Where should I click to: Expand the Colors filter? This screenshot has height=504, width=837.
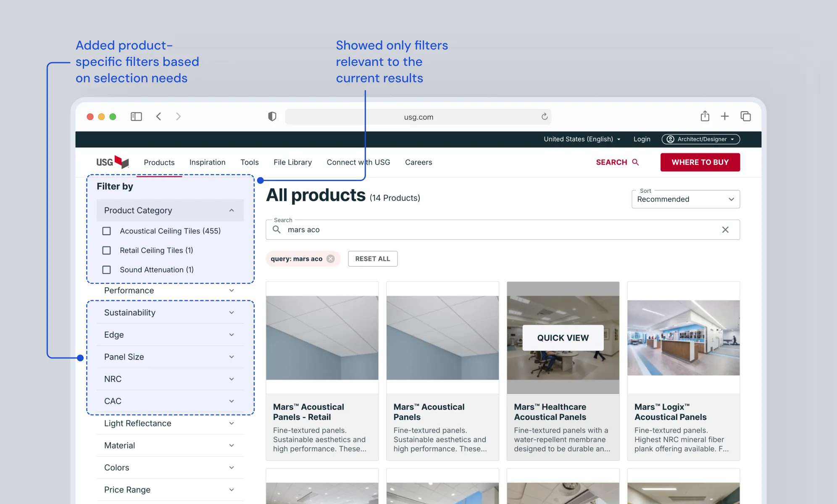(170, 467)
